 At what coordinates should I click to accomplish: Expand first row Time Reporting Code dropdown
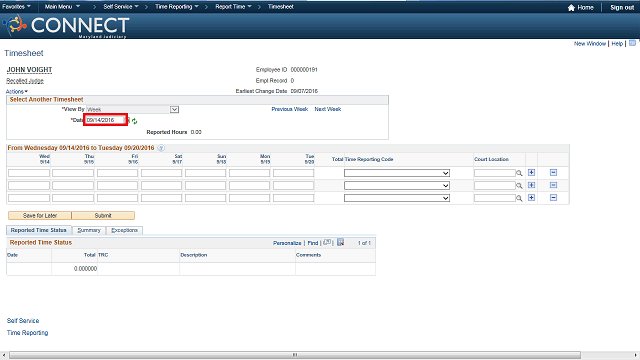[397, 173]
